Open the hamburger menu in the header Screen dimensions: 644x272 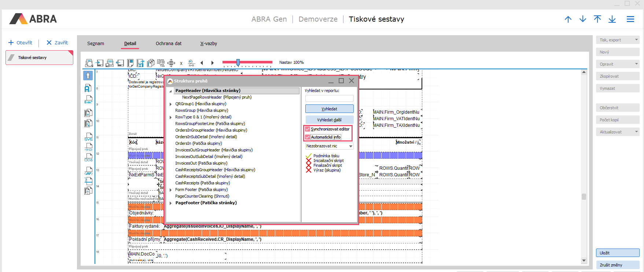pos(630,19)
